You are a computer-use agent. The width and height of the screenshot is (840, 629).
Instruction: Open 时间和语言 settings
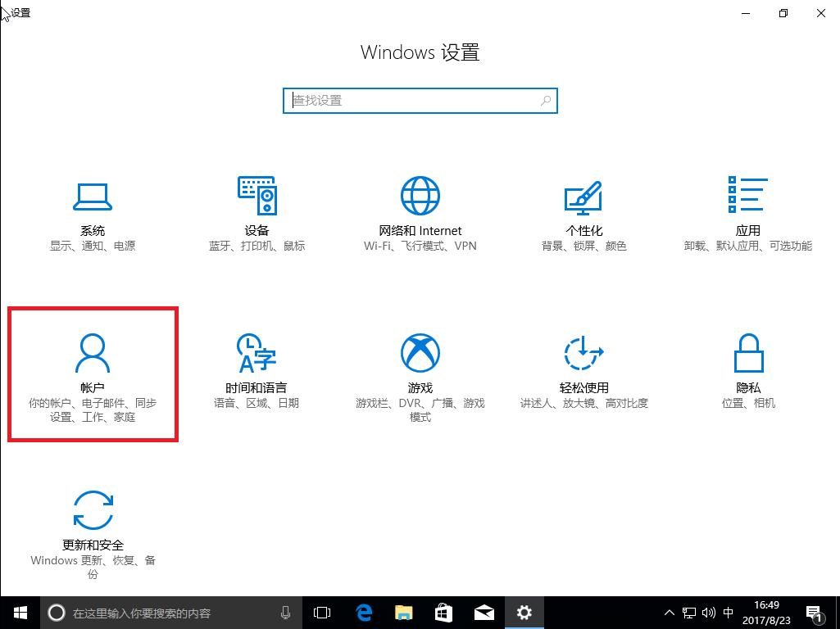[257, 373]
